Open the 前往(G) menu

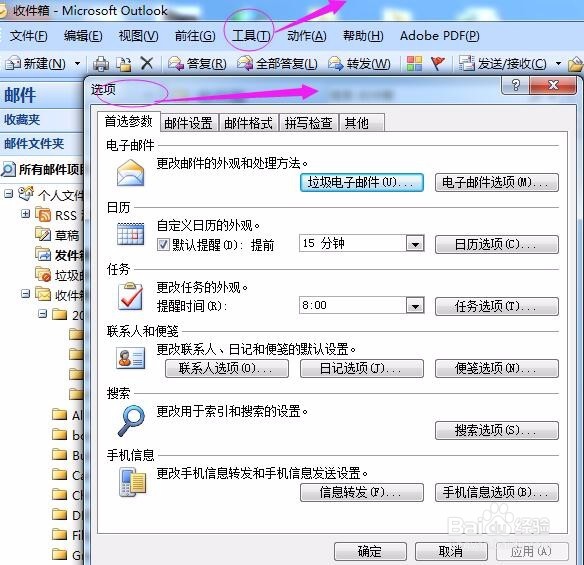[x=195, y=36]
